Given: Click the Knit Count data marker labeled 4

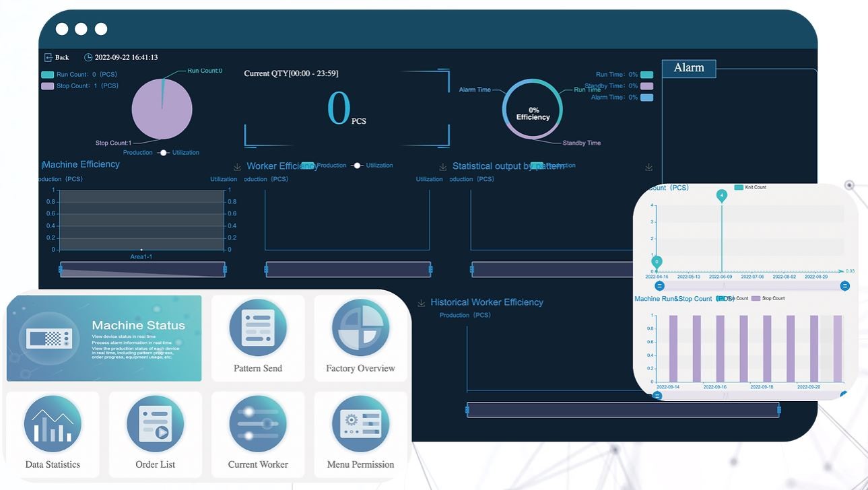Looking at the screenshot, I should 722,196.
